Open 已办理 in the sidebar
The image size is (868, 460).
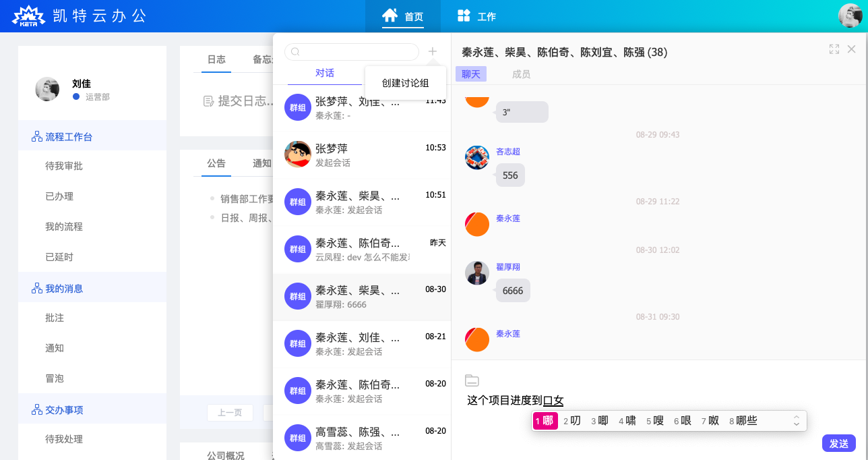point(59,196)
